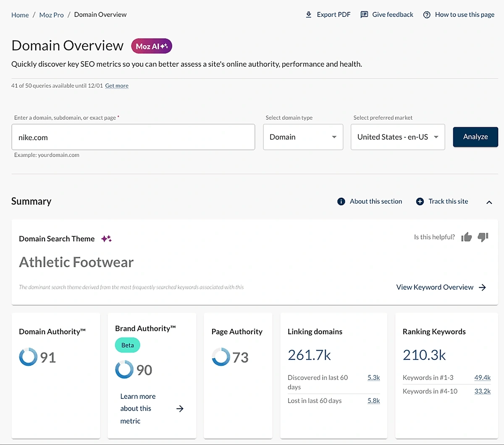This screenshot has height=445, width=504.
Task: Go to Home breadcrumb
Action: tap(20, 15)
